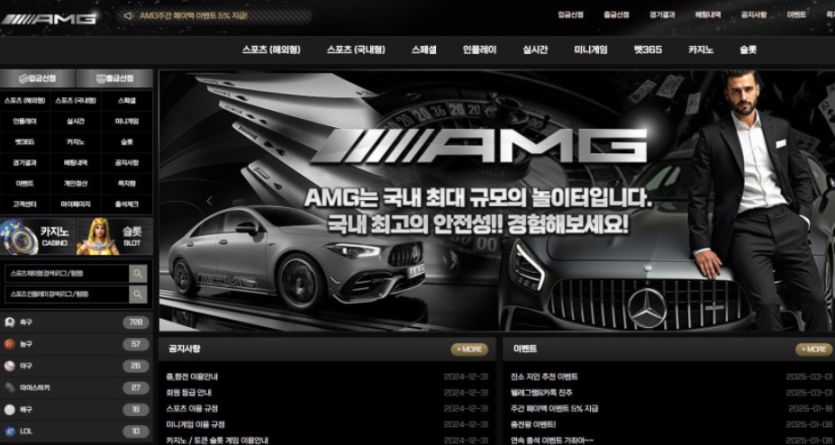Screen dimensions: 835x445
Task: Select the ice hockey puck icon
Action: coord(10,388)
